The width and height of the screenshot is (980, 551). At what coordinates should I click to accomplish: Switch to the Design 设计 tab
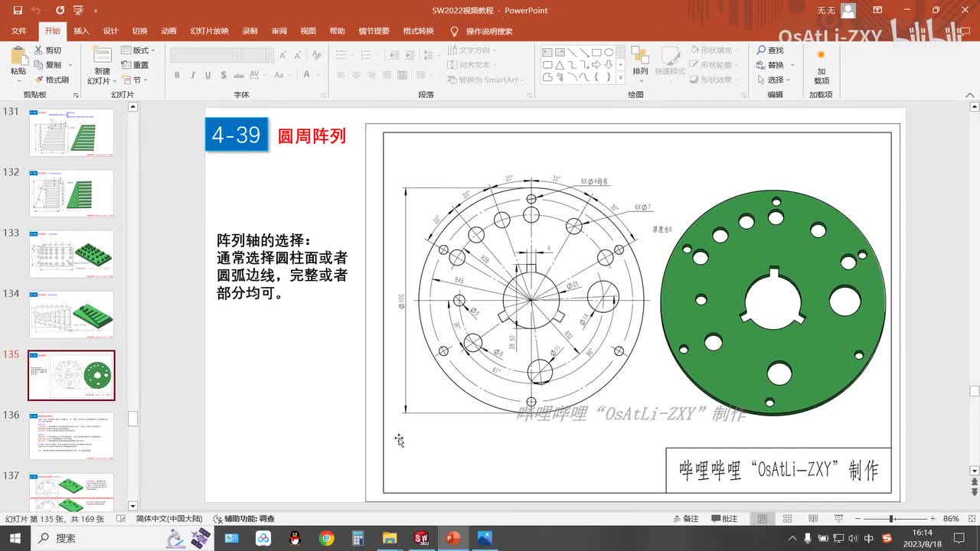coord(110,31)
